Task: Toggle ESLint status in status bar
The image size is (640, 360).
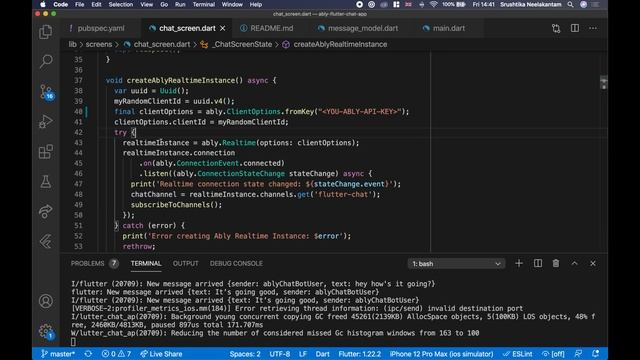Action: click(518, 354)
